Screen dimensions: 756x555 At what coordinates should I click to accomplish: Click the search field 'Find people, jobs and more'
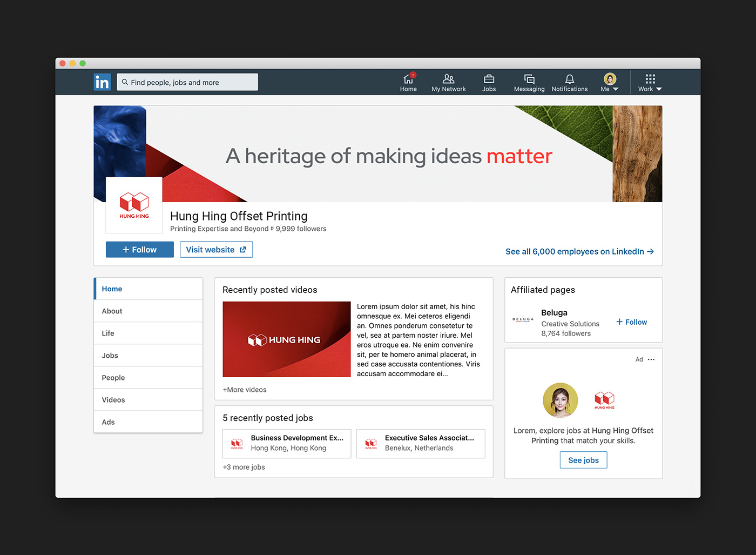click(187, 82)
